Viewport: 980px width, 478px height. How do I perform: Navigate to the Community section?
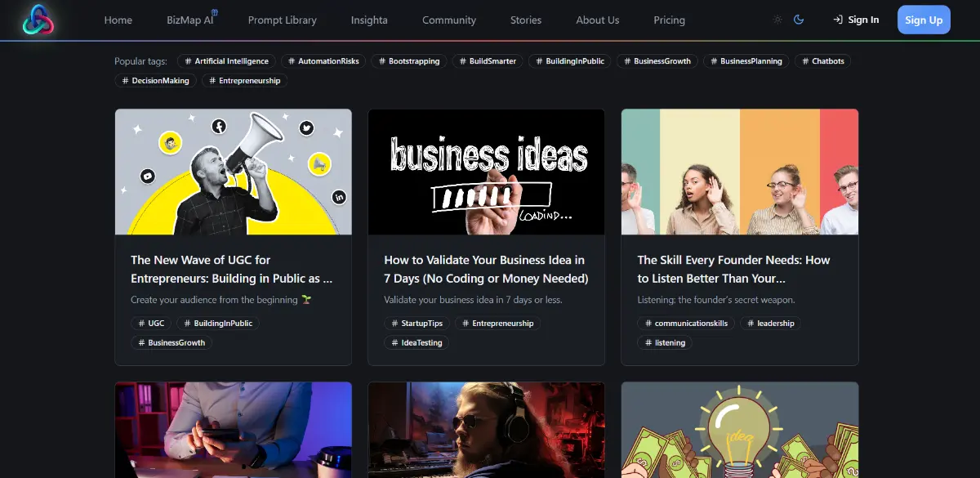coord(448,20)
